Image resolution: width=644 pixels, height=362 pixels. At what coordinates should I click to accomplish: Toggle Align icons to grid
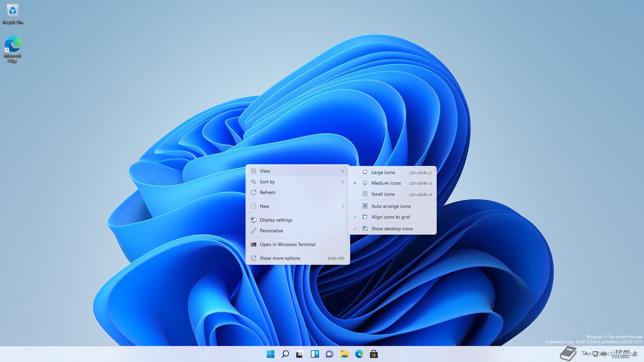392,217
